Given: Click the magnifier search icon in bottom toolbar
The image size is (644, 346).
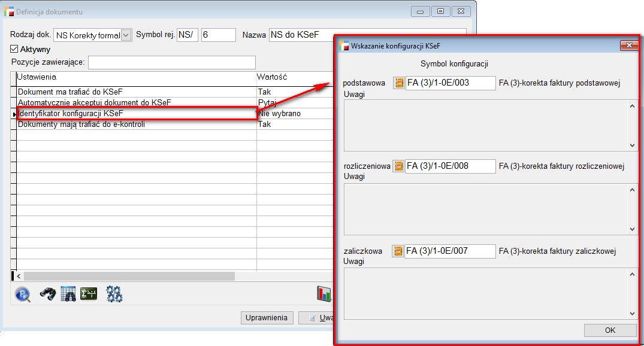Looking at the screenshot, I should point(23,294).
